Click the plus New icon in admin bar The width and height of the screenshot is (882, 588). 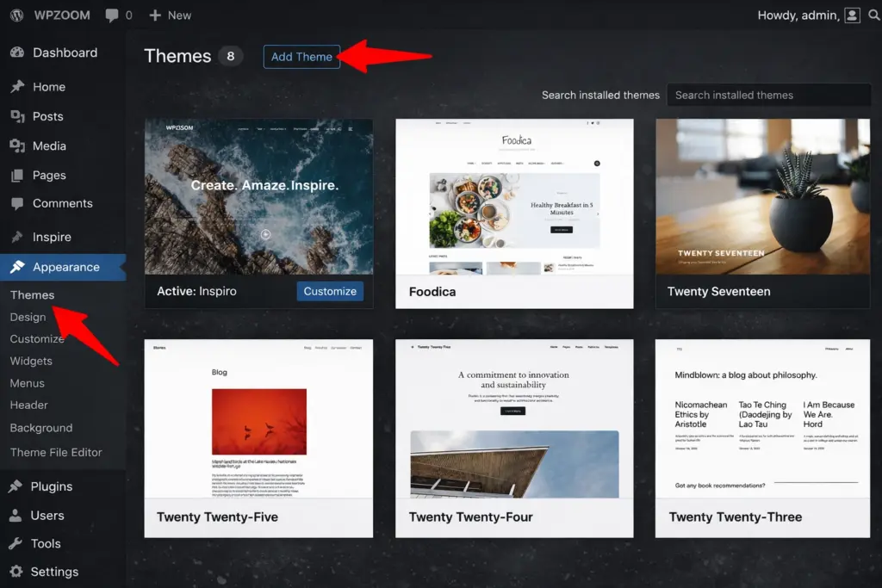click(x=155, y=15)
